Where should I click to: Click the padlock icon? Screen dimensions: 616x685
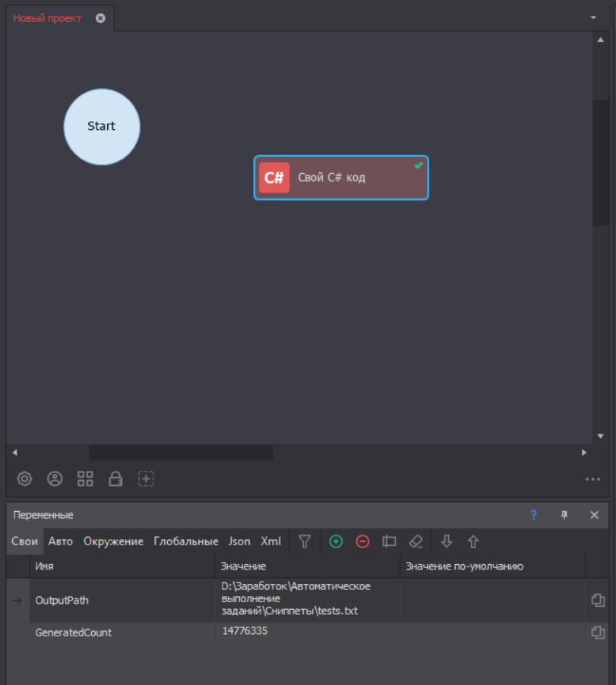(x=115, y=478)
